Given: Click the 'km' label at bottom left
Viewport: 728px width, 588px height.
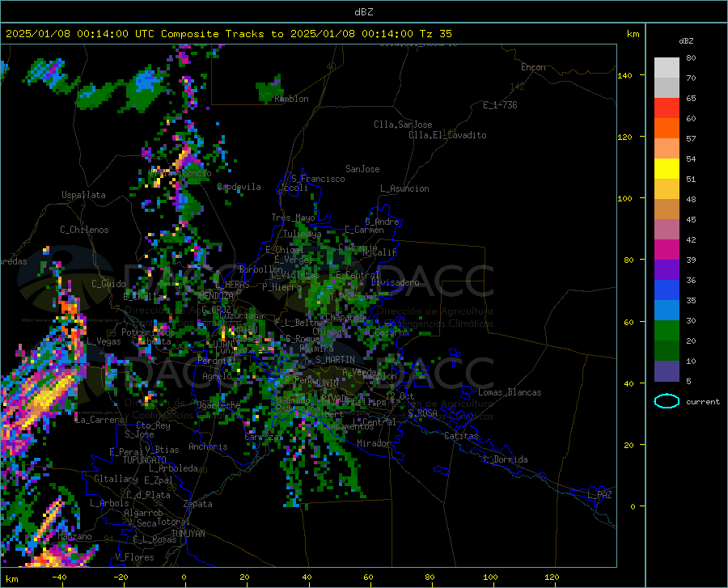Looking at the screenshot, I should coord(11,579).
